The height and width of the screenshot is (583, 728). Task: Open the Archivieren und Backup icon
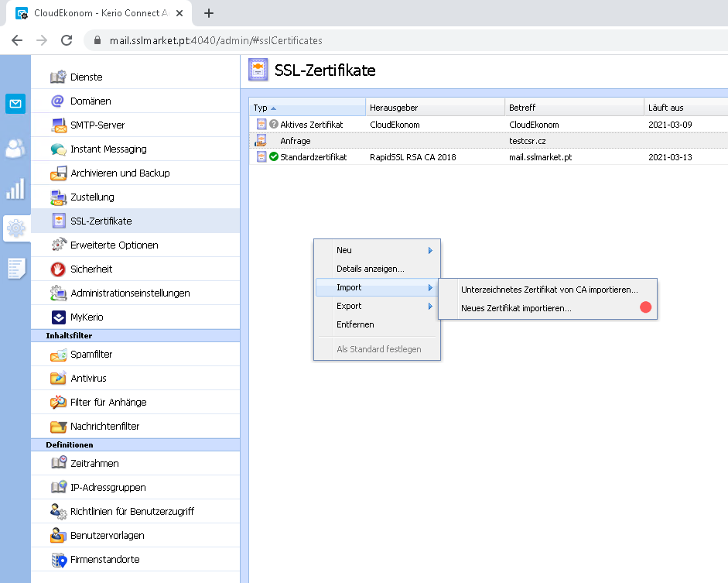point(59,173)
